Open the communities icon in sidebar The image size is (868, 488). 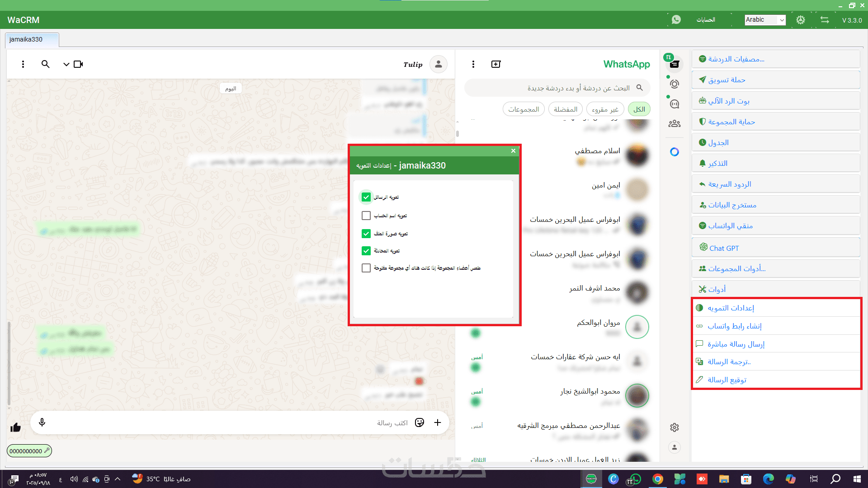tap(675, 123)
